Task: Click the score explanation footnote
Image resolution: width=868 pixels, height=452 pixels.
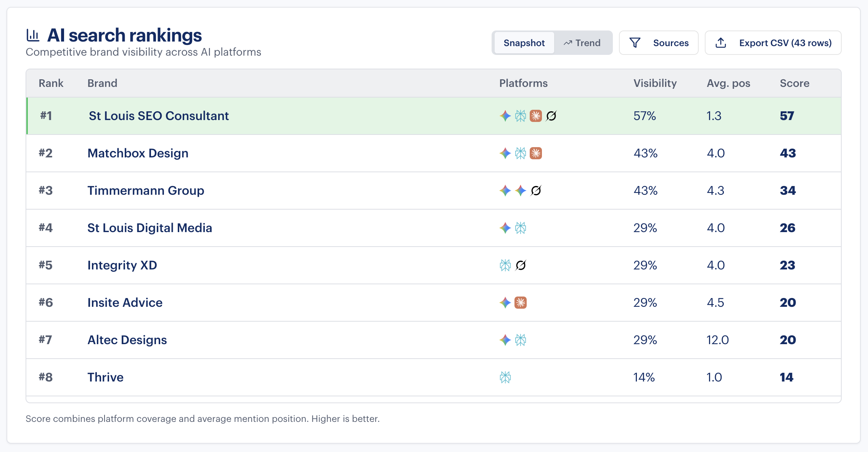Action: pyautogui.click(x=203, y=419)
